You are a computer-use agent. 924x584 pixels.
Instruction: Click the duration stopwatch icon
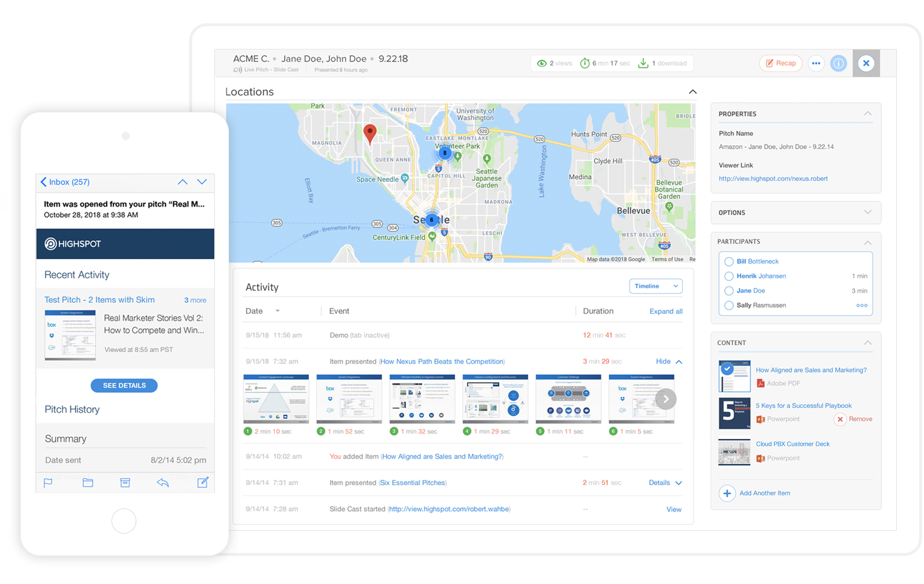point(584,63)
